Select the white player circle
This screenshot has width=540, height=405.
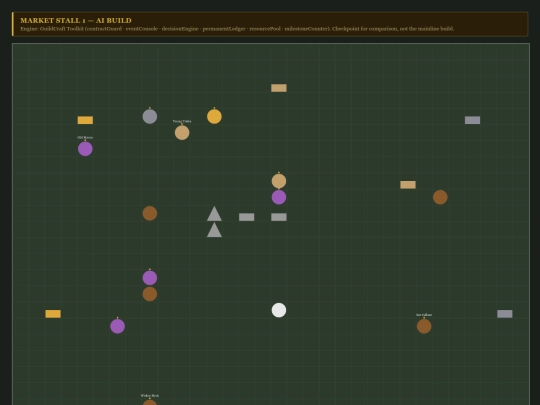click(279, 310)
